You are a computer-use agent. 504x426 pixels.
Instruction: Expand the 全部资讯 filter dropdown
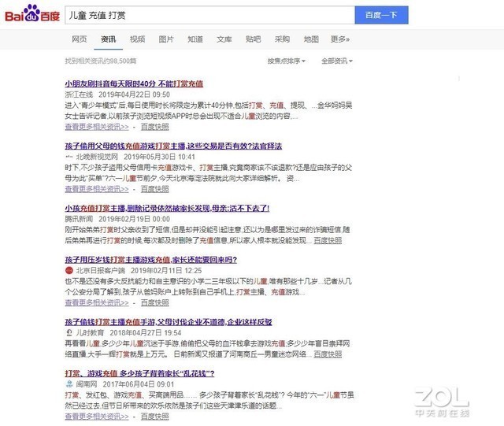tap(337, 61)
